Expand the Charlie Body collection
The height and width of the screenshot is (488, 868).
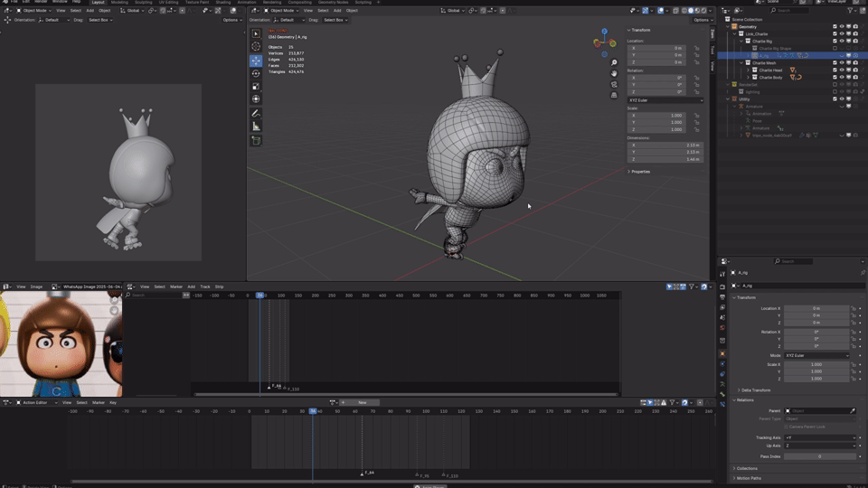pos(748,78)
